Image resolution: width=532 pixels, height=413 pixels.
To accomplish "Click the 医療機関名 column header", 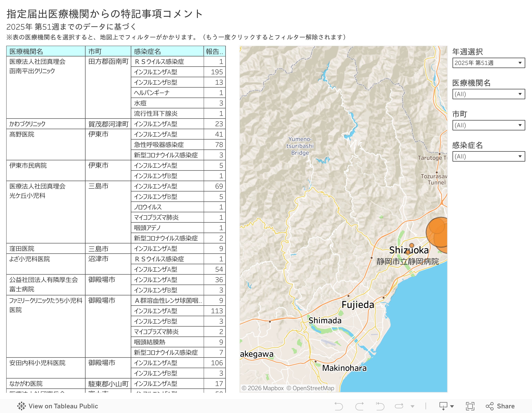I will point(26,51).
